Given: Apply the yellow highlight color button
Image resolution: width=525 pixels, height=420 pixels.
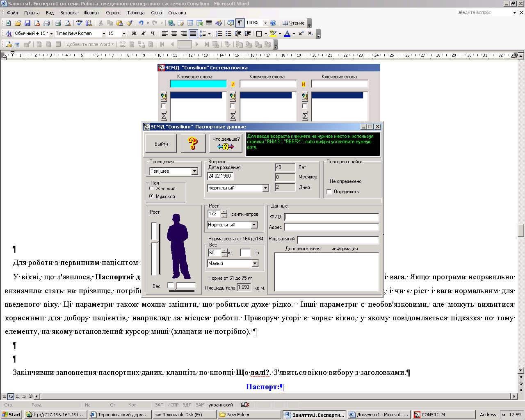Looking at the screenshot, I should (x=273, y=34).
